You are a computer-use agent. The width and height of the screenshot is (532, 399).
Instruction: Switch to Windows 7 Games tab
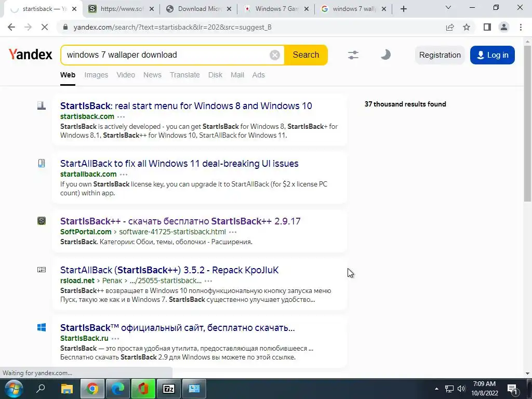pyautogui.click(x=276, y=9)
